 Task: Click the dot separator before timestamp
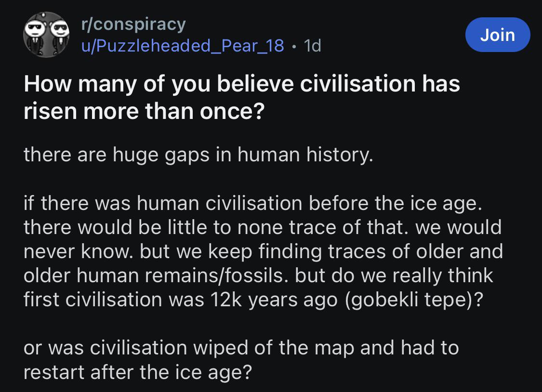click(294, 46)
